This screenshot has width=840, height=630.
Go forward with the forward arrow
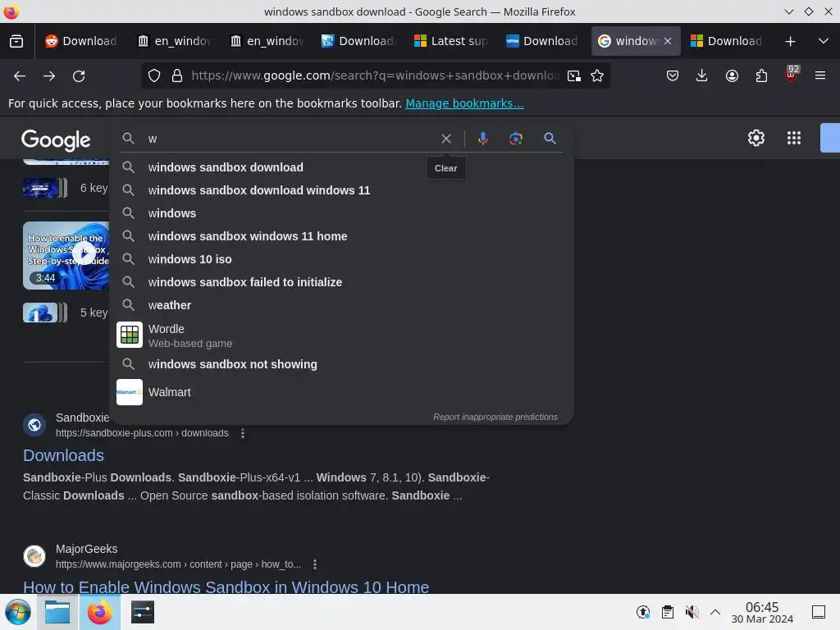[x=49, y=76]
